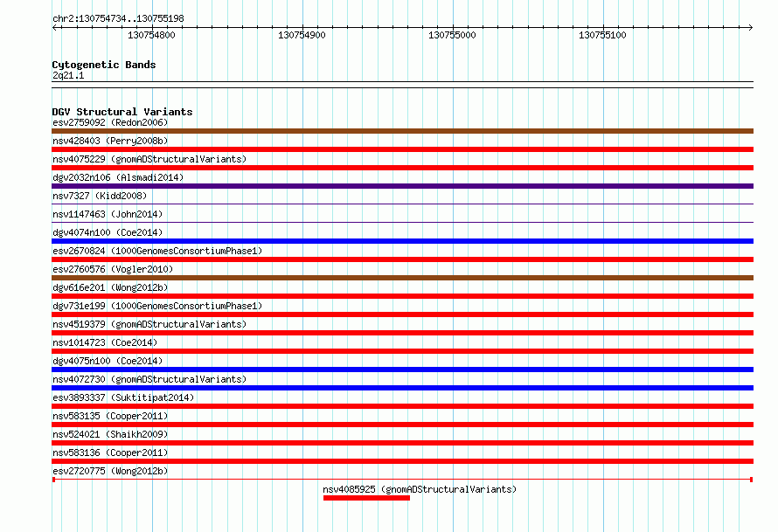The image size is (778, 532).
Task: Select the 2q21.1 cytogenetic band label
Action: point(68,75)
